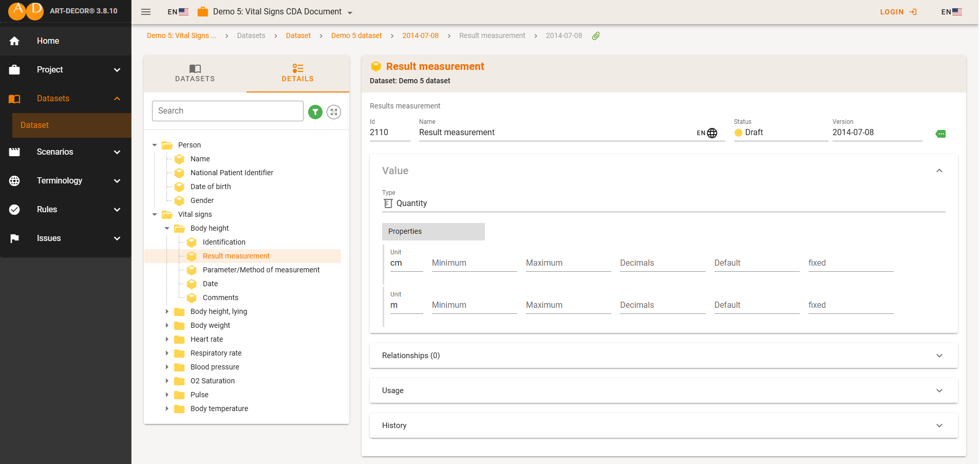Collapse the Datasets sidebar chevron
Screen dimensions: 980x464
coord(117,98)
